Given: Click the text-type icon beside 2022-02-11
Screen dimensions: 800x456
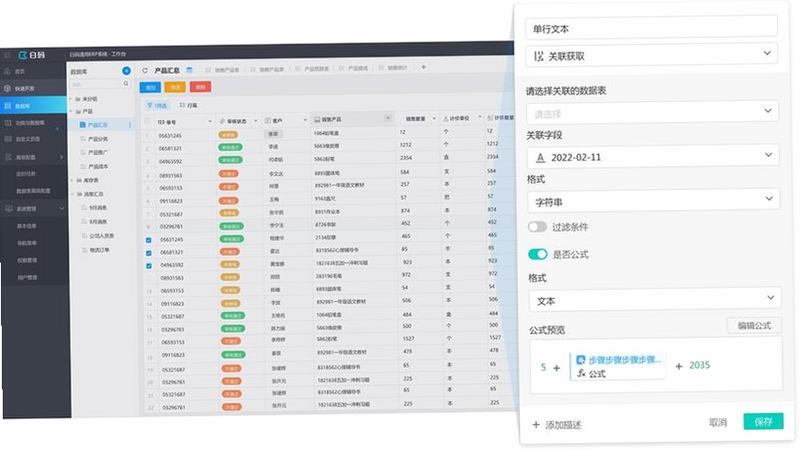Looking at the screenshot, I should click(x=540, y=158).
